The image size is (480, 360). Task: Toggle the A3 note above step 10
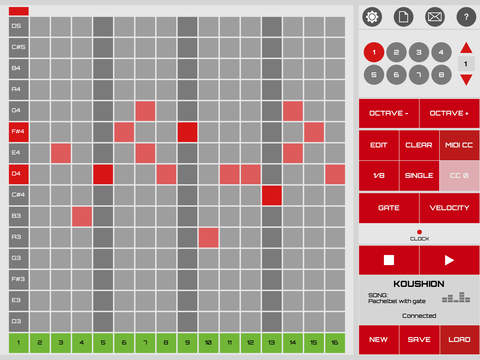pos(208,237)
